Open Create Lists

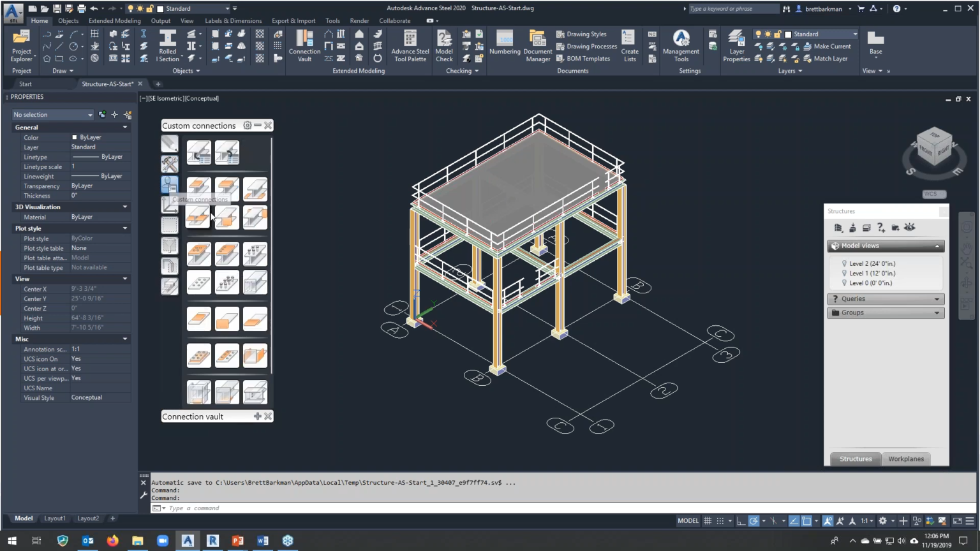(x=630, y=46)
